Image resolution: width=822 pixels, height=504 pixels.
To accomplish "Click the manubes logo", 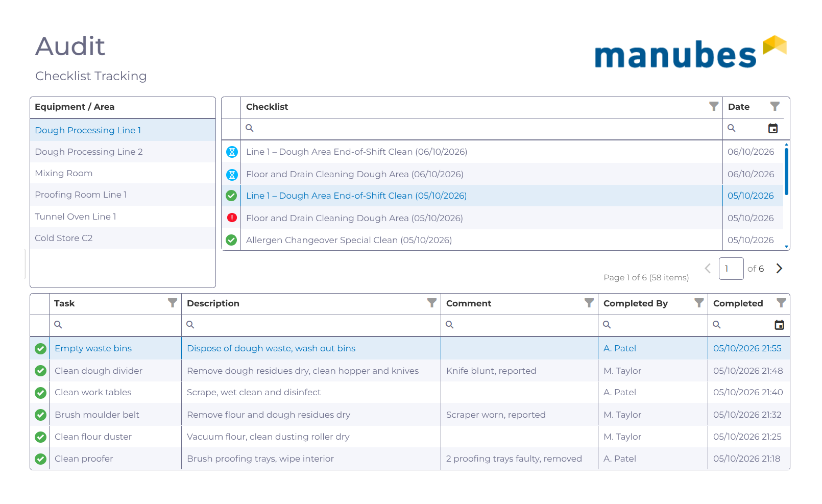I will click(x=690, y=52).
